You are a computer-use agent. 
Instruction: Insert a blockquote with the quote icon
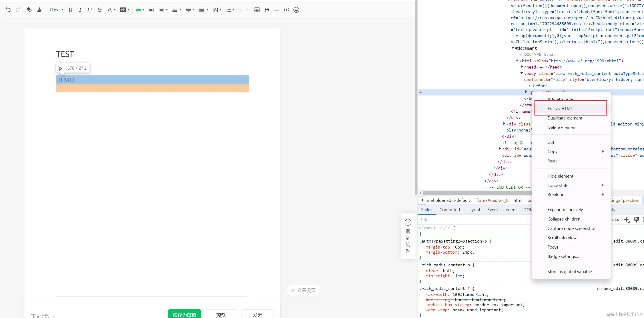267,10
